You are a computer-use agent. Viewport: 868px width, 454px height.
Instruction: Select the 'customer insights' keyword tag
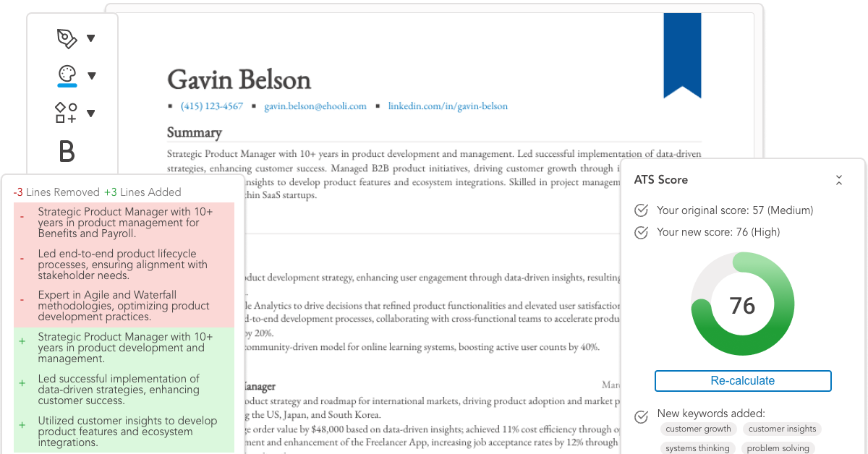click(782, 429)
